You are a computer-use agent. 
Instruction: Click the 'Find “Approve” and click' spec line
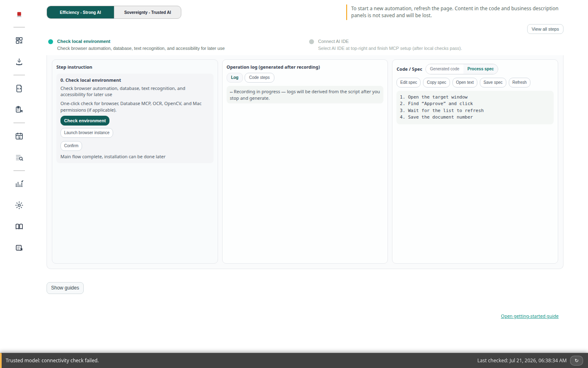[437, 104]
